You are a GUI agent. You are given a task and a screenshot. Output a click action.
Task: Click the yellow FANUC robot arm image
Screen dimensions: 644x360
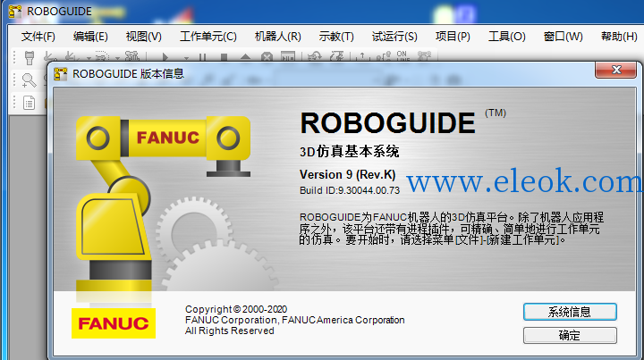point(163,205)
